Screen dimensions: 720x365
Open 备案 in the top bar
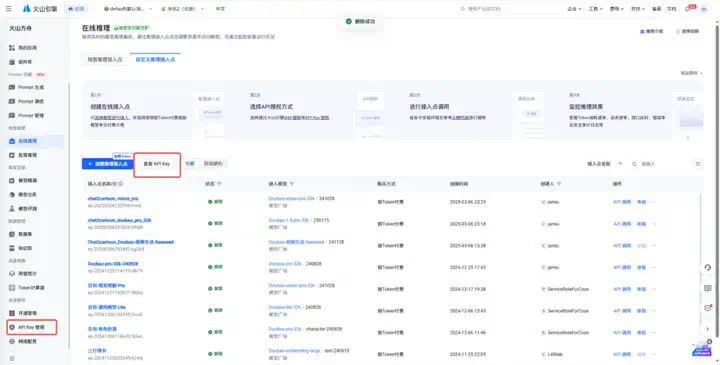pos(657,9)
